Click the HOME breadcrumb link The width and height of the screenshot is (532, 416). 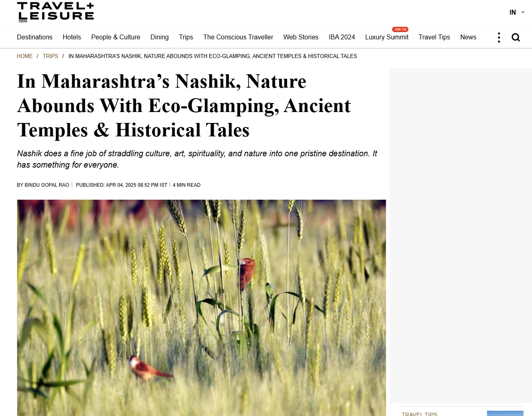[25, 56]
